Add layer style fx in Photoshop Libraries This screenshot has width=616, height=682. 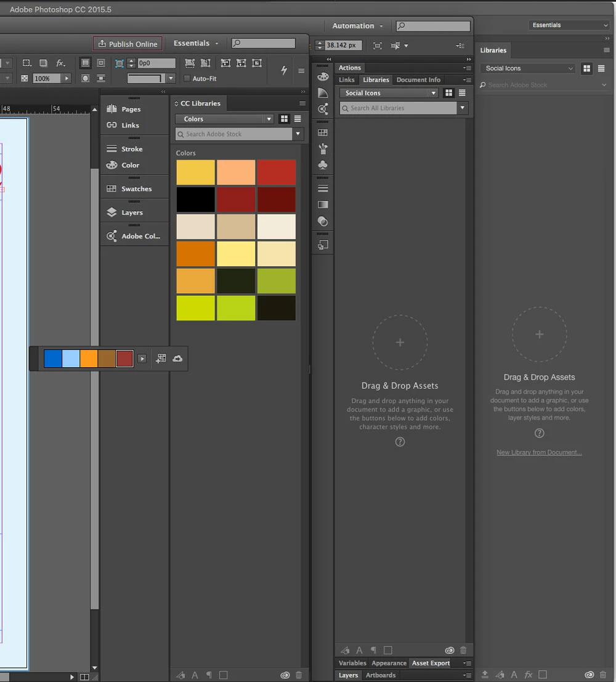point(529,675)
